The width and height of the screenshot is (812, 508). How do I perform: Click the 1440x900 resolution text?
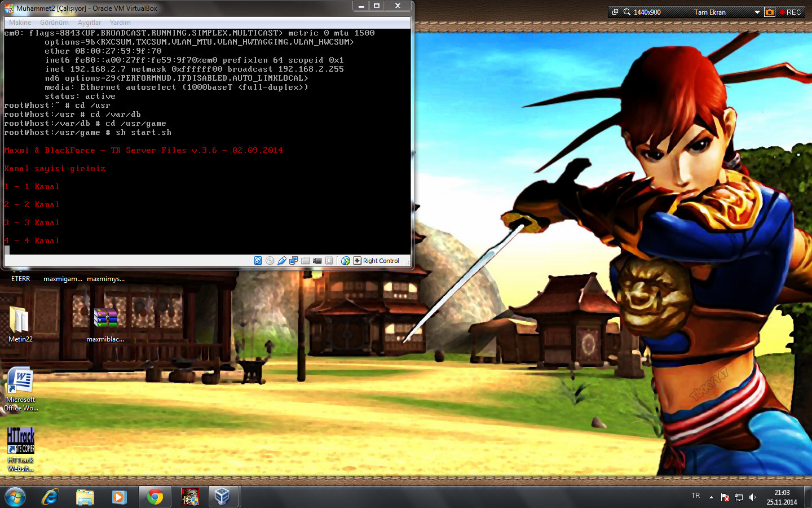tap(647, 12)
